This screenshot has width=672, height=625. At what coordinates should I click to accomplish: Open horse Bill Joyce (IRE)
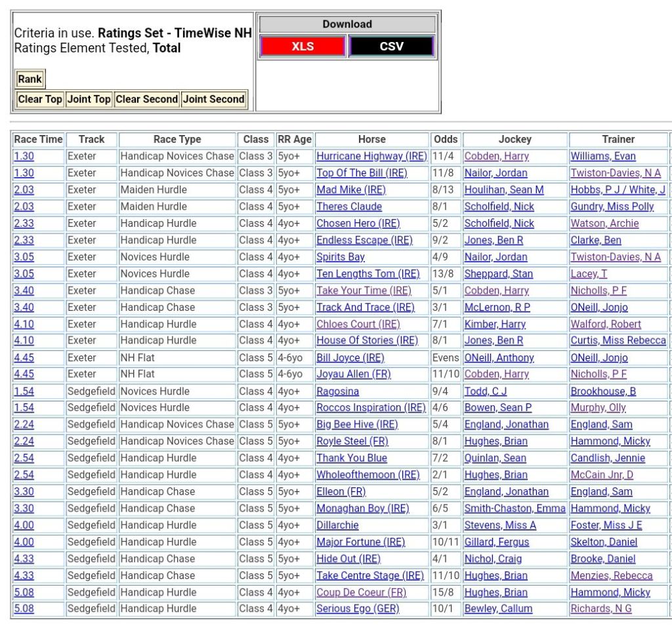pos(350,357)
